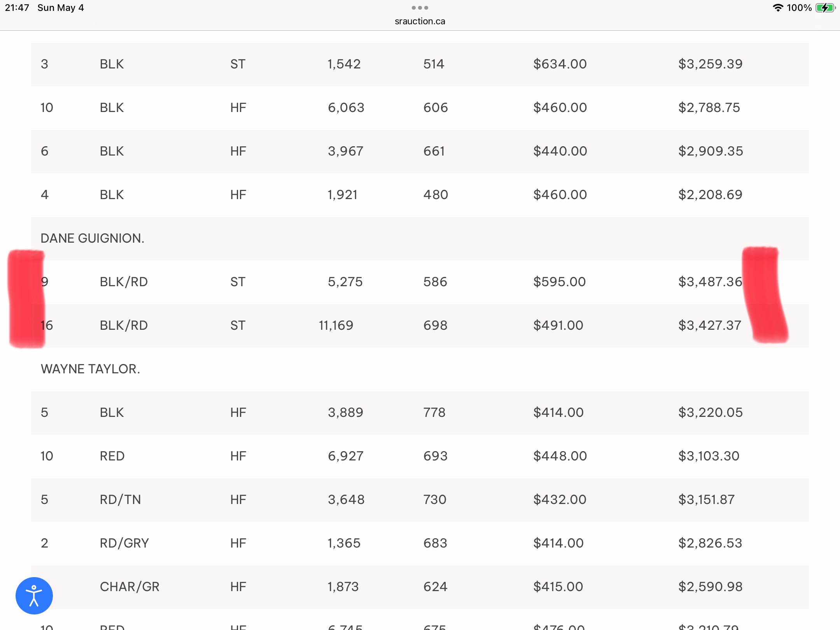Tap the $3,427.37 total price cell
Screen dimensions: 840x630
pyautogui.click(x=710, y=325)
